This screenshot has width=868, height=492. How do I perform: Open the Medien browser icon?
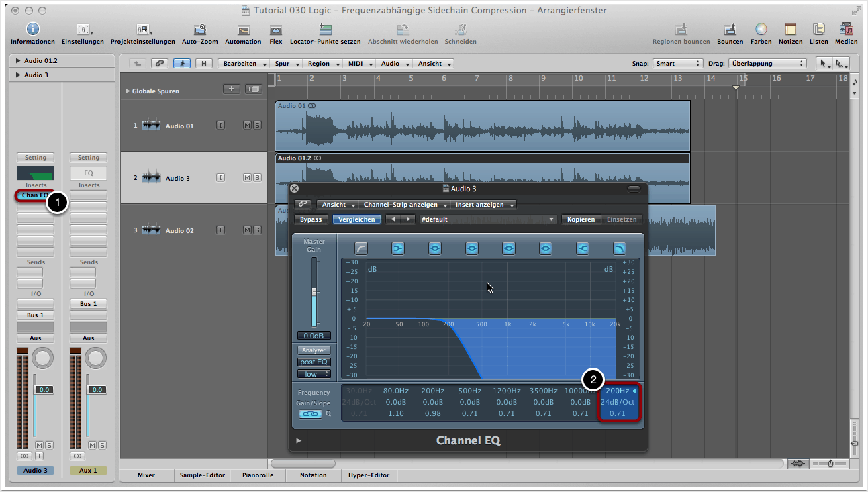(x=846, y=30)
